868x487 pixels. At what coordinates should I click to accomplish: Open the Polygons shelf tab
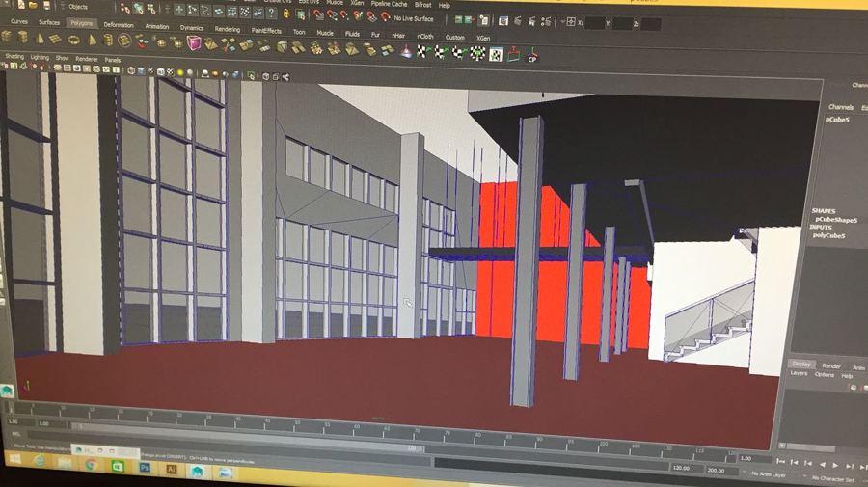[82, 23]
